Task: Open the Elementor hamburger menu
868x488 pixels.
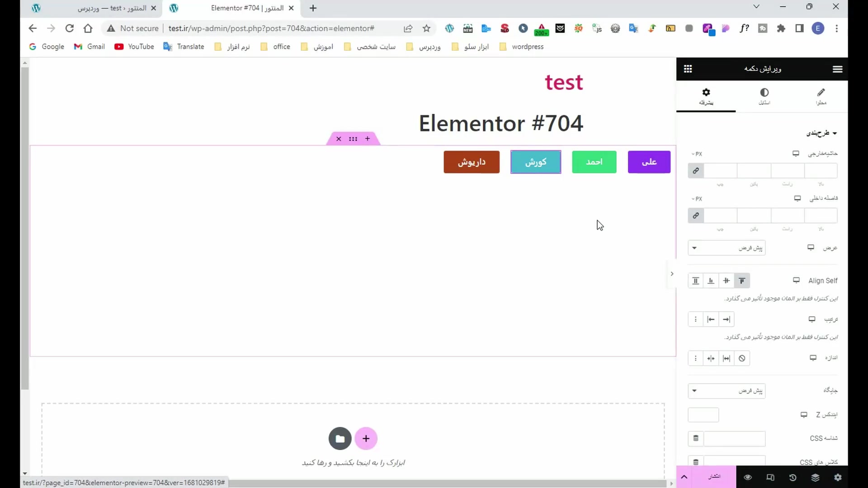Action: coord(837,69)
